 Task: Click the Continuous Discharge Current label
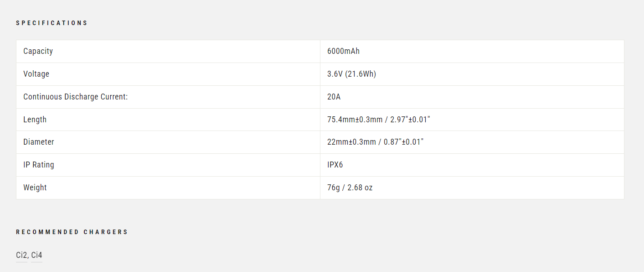coord(76,97)
